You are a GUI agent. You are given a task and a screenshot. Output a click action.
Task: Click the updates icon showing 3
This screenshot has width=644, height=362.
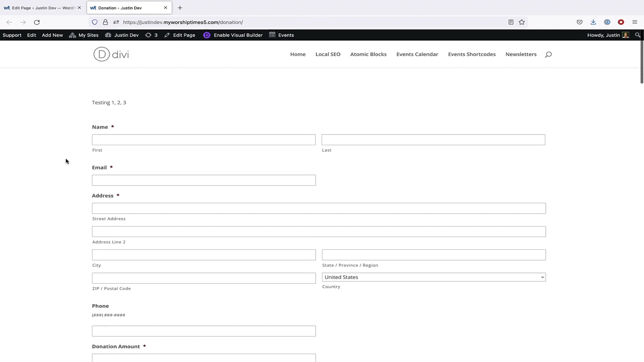151,35
